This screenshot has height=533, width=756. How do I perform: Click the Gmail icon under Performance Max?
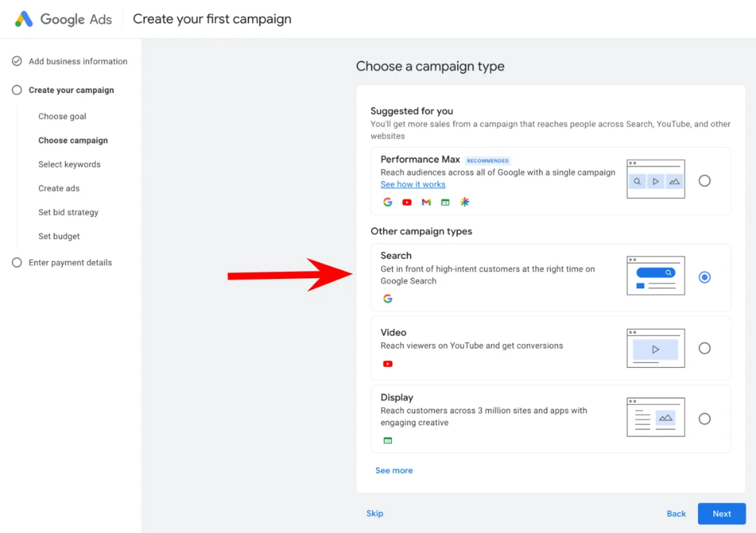tap(426, 202)
